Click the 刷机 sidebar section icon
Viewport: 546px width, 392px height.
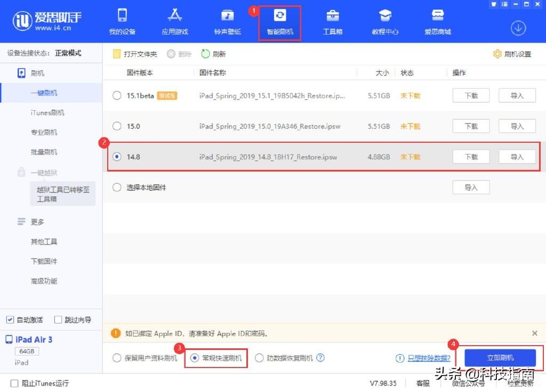coord(21,73)
